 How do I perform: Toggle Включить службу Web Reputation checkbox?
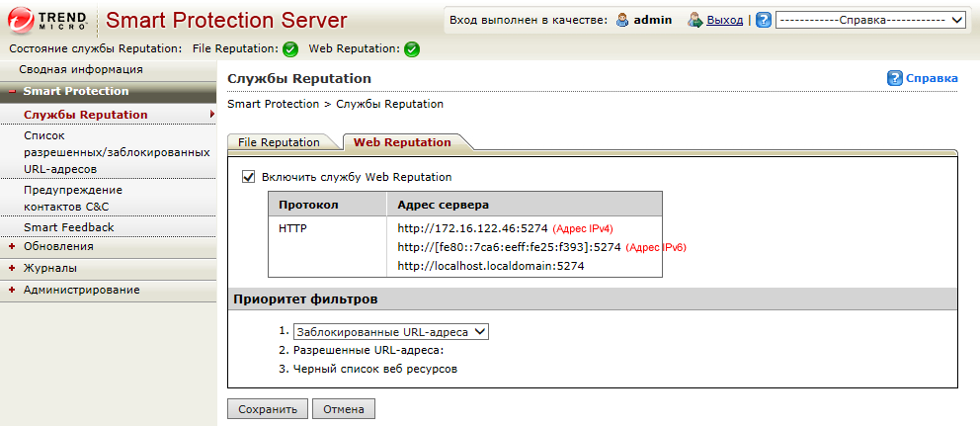pyautogui.click(x=248, y=178)
